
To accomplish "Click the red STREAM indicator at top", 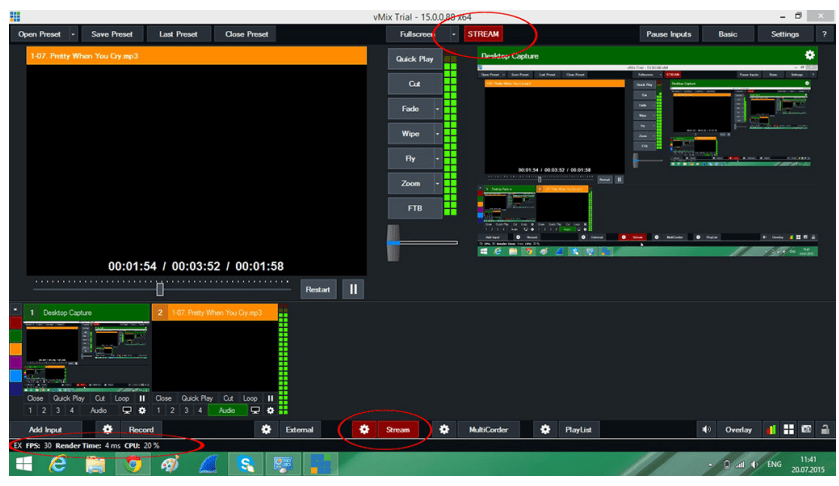I will click(x=483, y=34).
